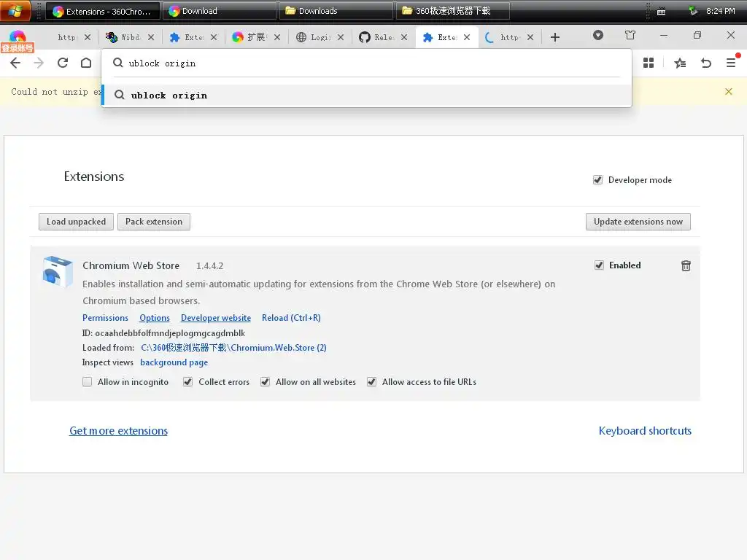The width and height of the screenshot is (747, 560).
Task: Open a new tab with plus button
Action: tap(555, 37)
